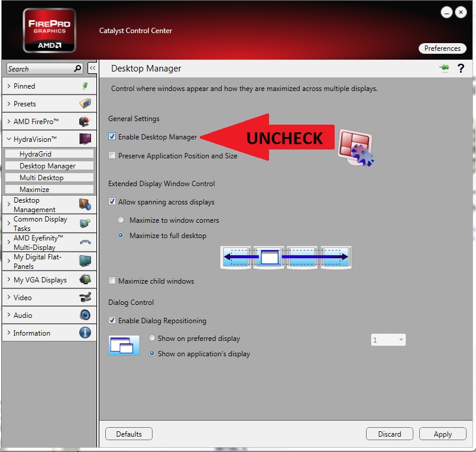Click the dialog repositioning windows illustration
The image size is (476, 452).
pyautogui.click(x=124, y=345)
